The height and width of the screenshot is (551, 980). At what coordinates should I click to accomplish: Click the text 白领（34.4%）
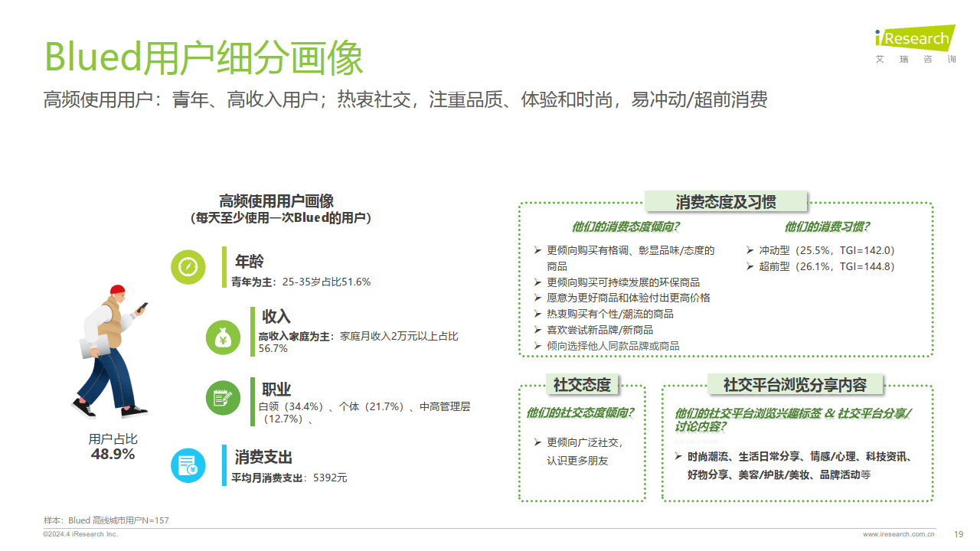pyautogui.click(x=292, y=406)
